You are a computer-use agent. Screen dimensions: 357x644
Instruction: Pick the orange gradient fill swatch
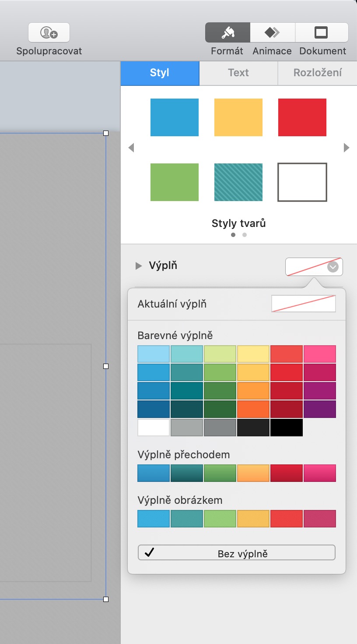253,473
